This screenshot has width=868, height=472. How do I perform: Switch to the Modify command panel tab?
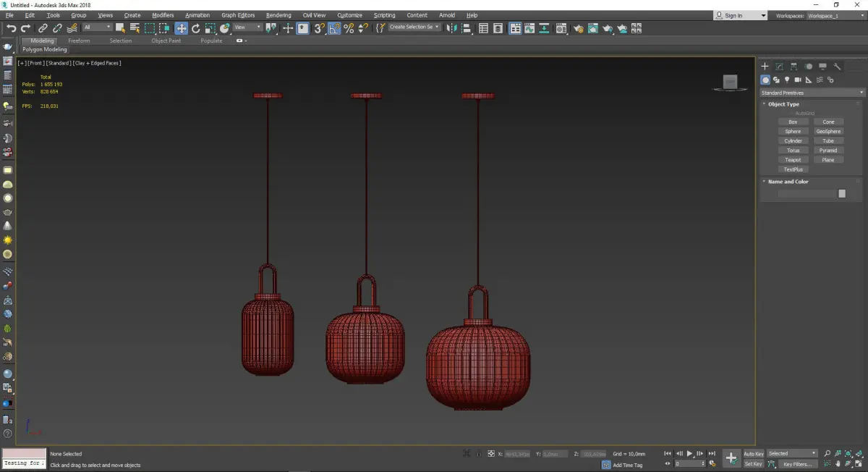(x=779, y=66)
